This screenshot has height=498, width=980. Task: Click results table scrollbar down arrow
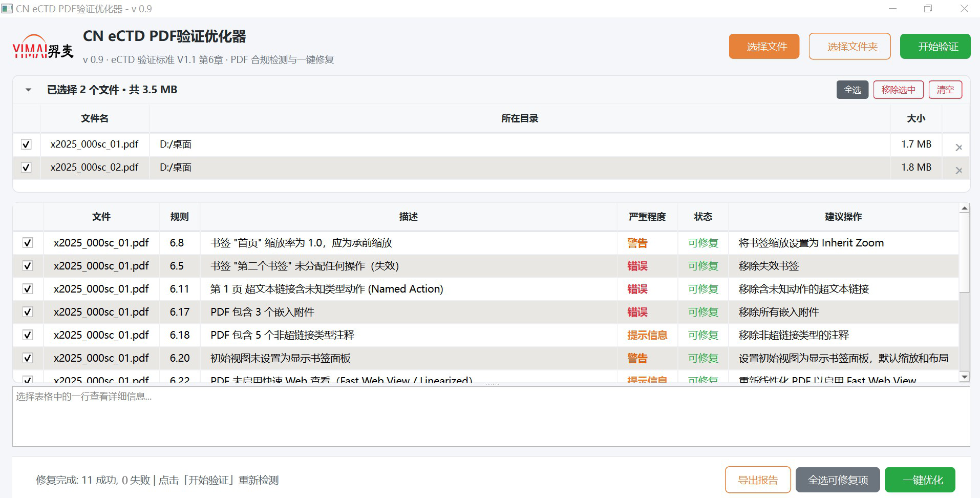[x=965, y=377]
